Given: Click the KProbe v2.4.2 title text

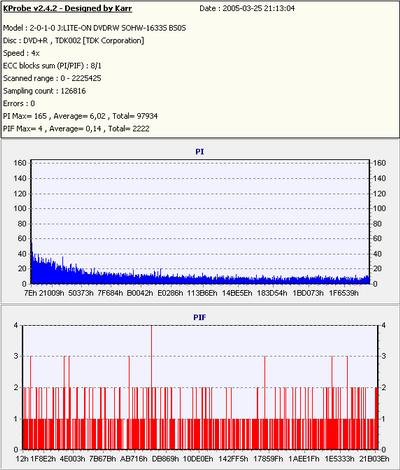Looking at the screenshot, I should coord(68,9).
